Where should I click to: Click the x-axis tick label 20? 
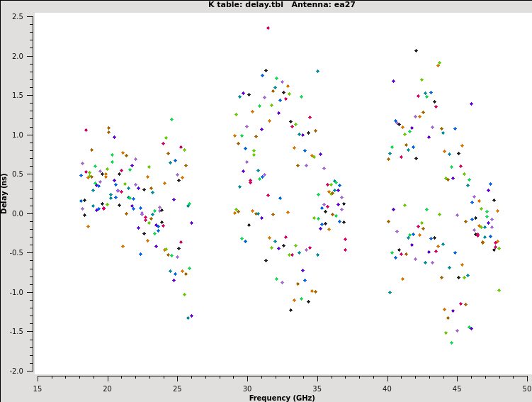[108, 388]
